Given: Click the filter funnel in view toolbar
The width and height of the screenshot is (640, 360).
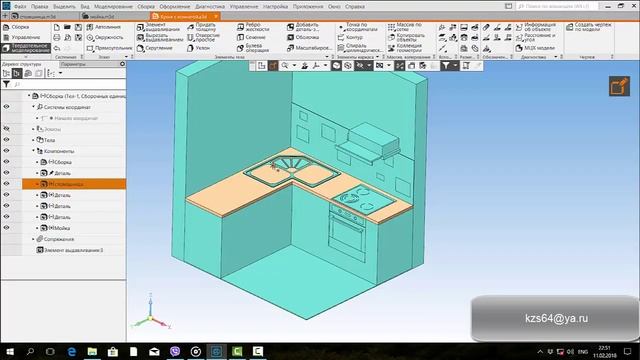Looking at the screenshot, I should pyautogui.click(x=446, y=66).
